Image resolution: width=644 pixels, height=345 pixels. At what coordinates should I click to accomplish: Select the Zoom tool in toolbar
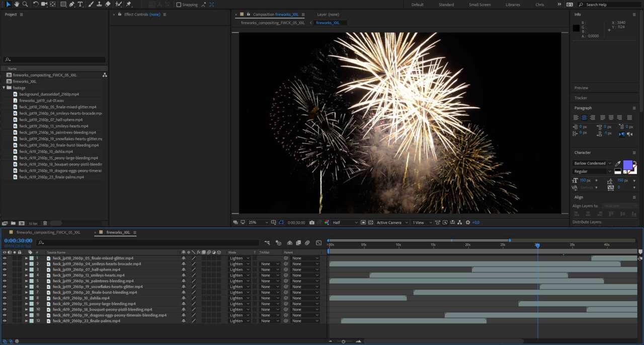(25, 5)
